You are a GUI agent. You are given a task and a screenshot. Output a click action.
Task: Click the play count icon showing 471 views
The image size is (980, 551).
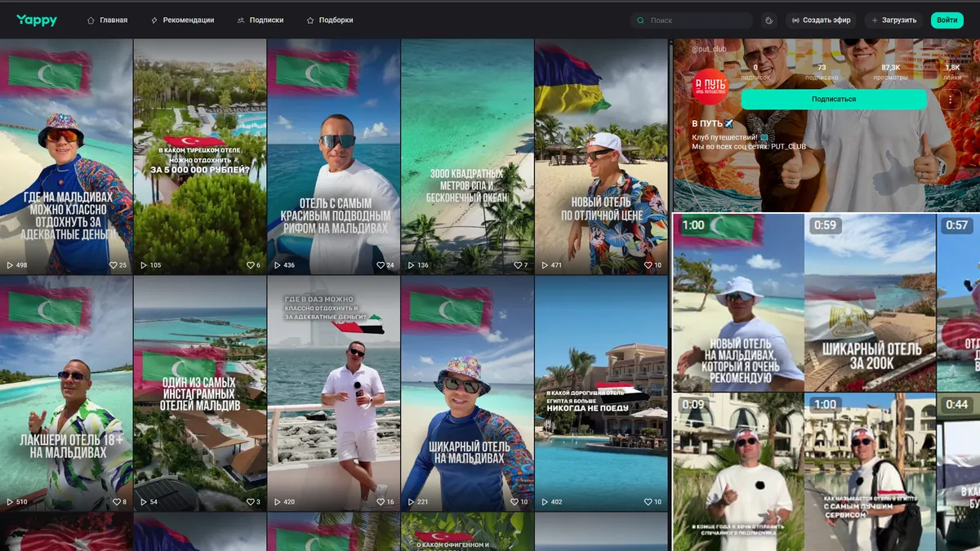(545, 265)
